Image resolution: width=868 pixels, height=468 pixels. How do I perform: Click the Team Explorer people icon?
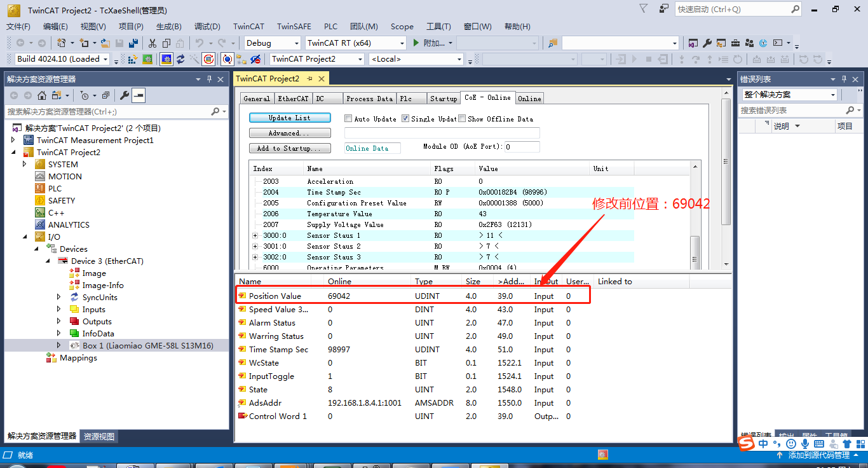click(749, 43)
